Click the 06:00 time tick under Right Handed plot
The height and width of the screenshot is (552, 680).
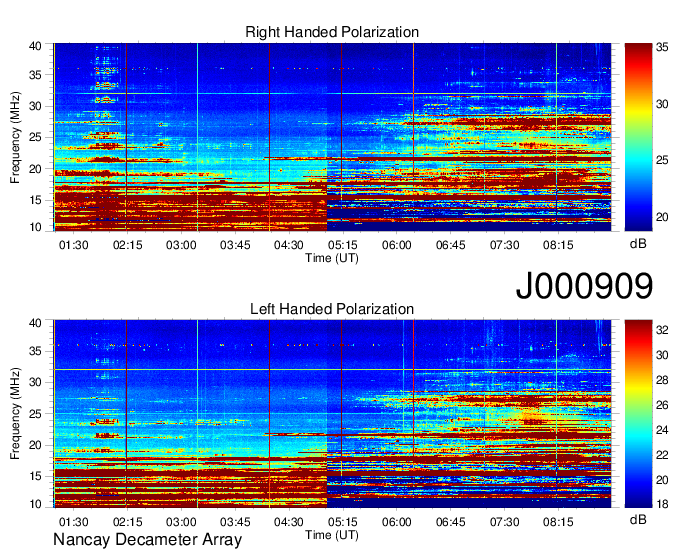pyautogui.click(x=397, y=245)
